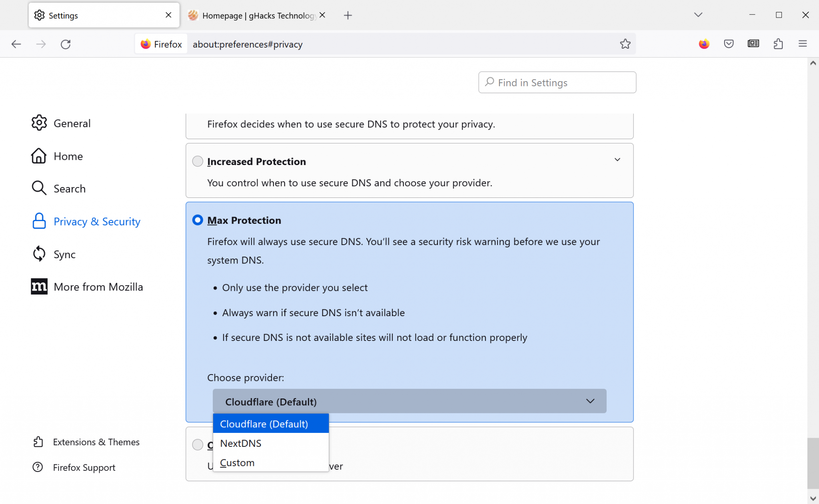The width and height of the screenshot is (819, 504).
Task: Select the Max Protection radio button
Action: 197,220
